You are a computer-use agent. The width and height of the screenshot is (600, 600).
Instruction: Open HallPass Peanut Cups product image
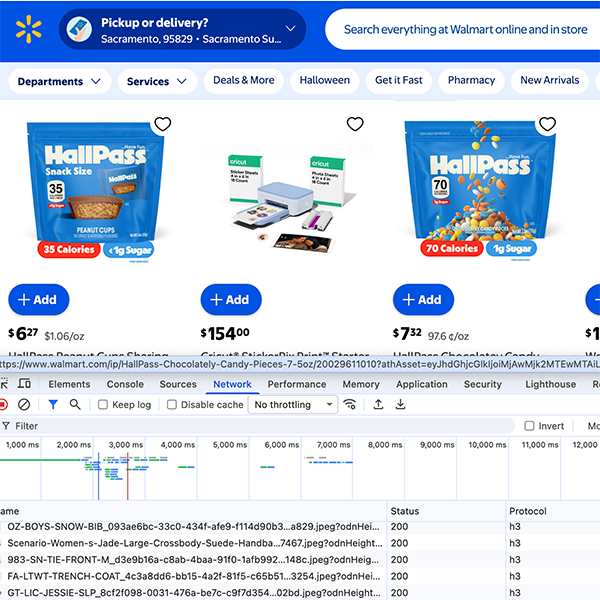(96, 191)
